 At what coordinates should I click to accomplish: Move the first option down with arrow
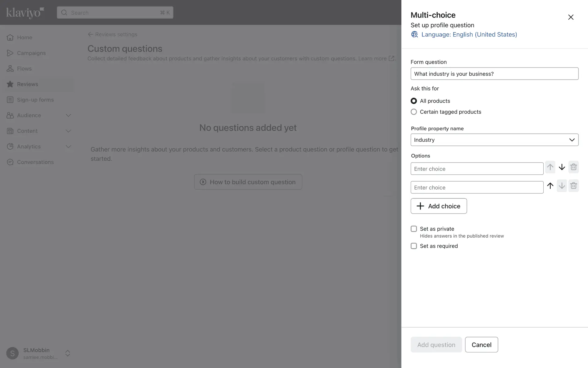click(562, 167)
